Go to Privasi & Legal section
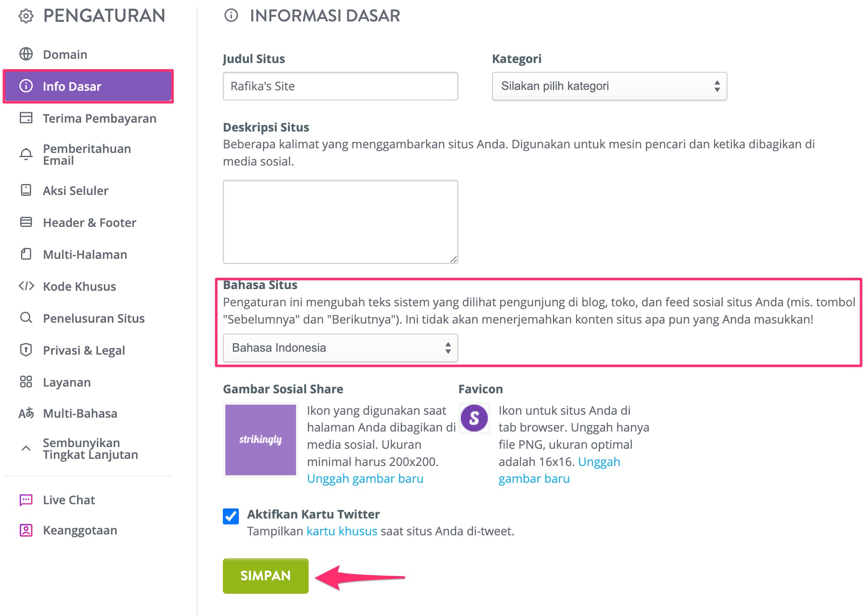 (84, 350)
